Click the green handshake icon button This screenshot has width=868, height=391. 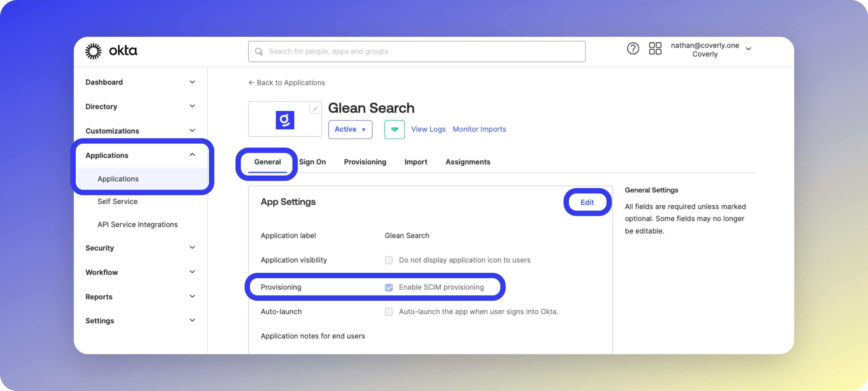[394, 129]
